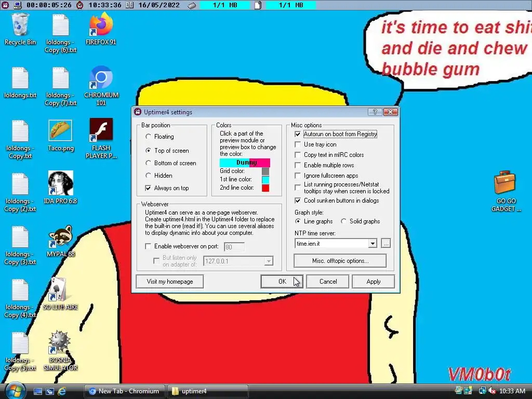The height and width of the screenshot is (399, 532).
Task: Switch to New Tab - Chromium taskbar button
Action: click(124, 391)
